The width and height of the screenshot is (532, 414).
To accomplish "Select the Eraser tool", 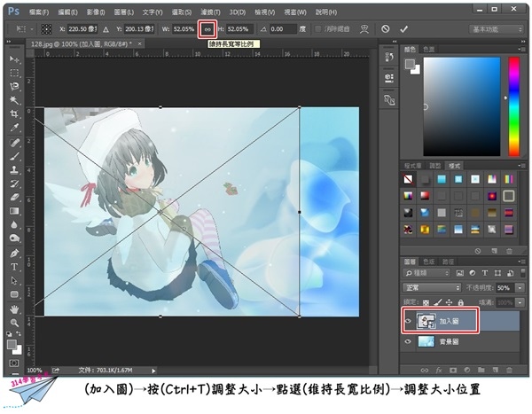I will tap(14, 197).
